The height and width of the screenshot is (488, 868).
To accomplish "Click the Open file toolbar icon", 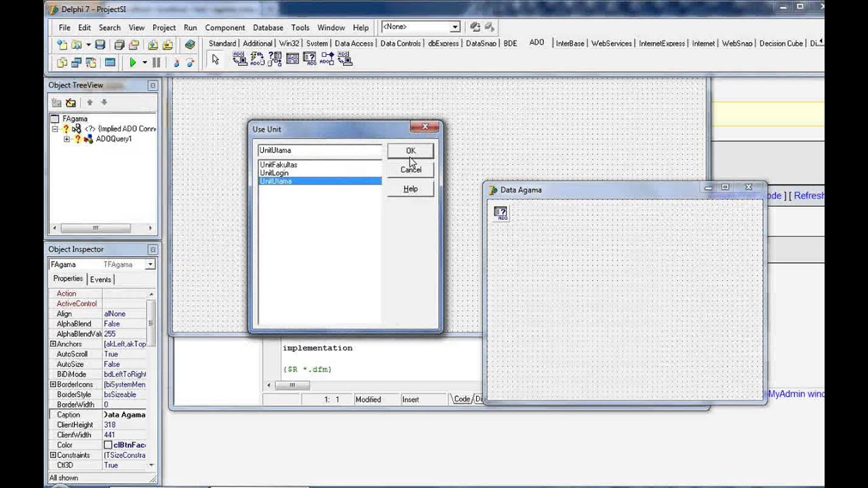I will tap(76, 45).
